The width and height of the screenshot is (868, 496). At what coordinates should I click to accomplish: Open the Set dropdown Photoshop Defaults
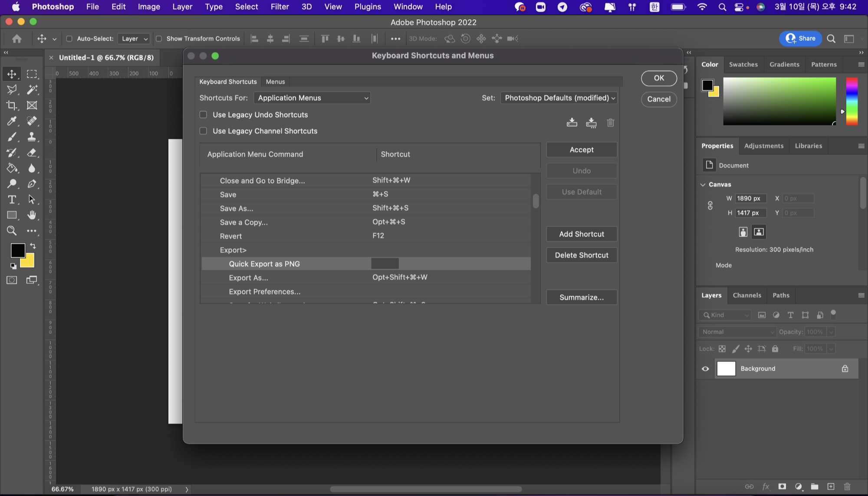coord(559,98)
